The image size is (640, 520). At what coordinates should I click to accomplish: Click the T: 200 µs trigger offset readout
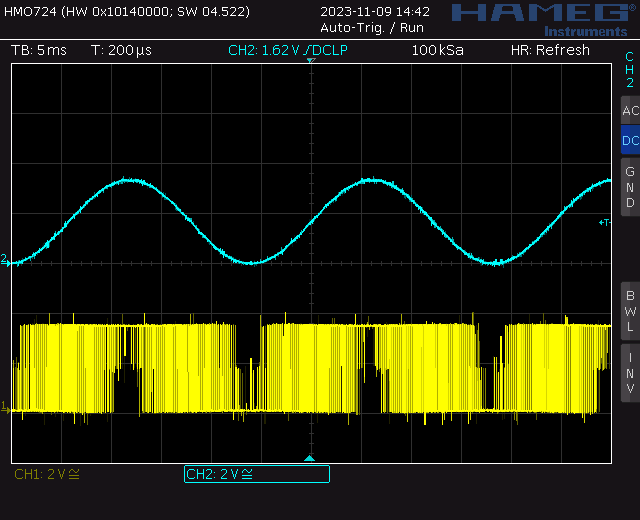121,50
